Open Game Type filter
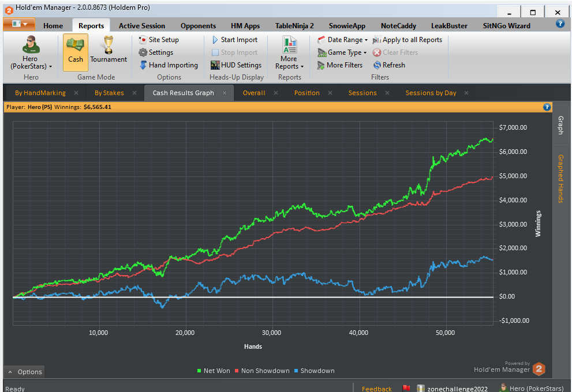 342,52
